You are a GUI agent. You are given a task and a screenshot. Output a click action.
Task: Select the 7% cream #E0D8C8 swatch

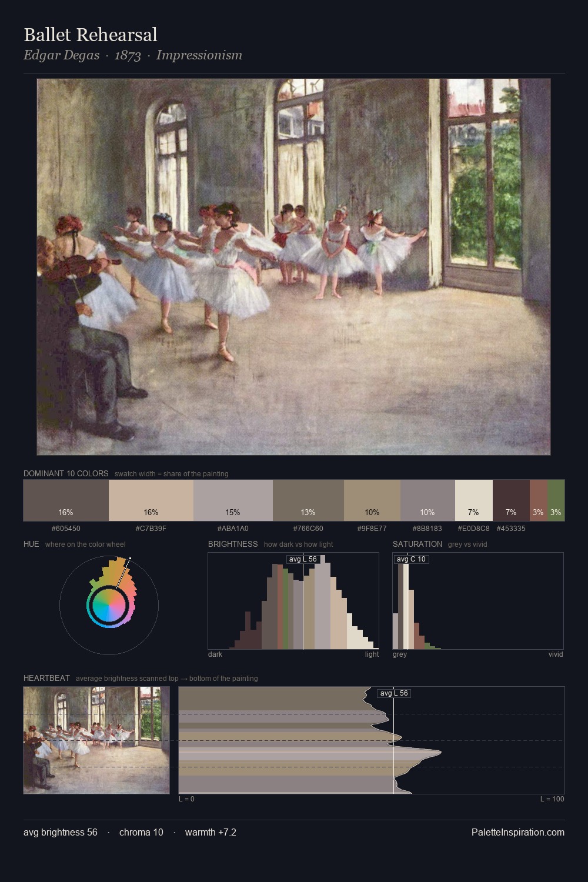[x=474, y=500]
